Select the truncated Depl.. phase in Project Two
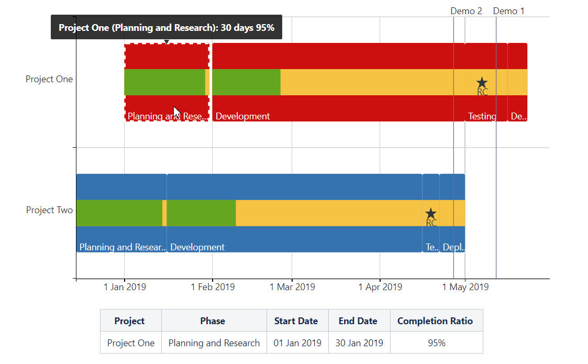 [x=453, y=247]
